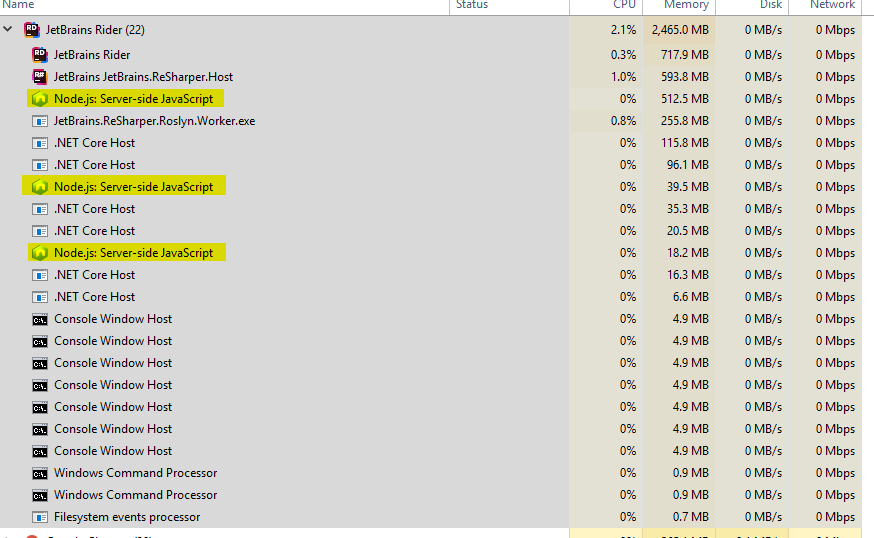Select the Filesystem events processor process name
Image resolution: width=874 pixels, height=538 pixels.
(127, 517)
